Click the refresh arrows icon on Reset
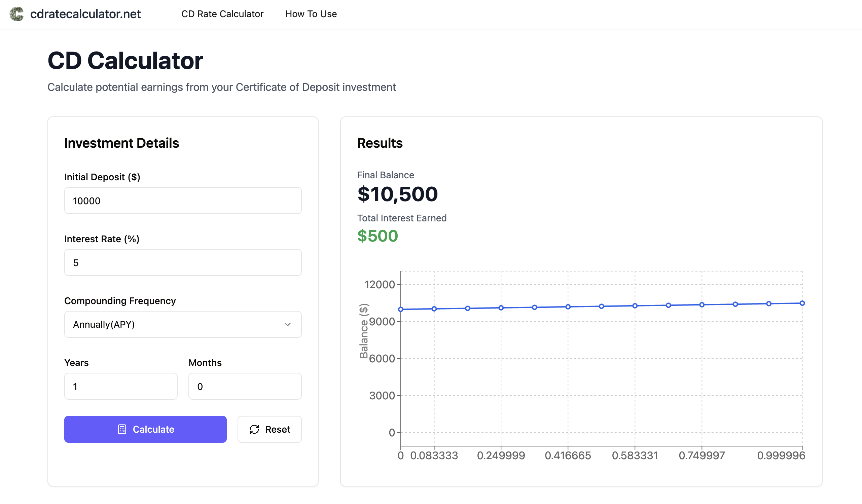The height and width of the screenshot is (504, 862). click(254, 430)
